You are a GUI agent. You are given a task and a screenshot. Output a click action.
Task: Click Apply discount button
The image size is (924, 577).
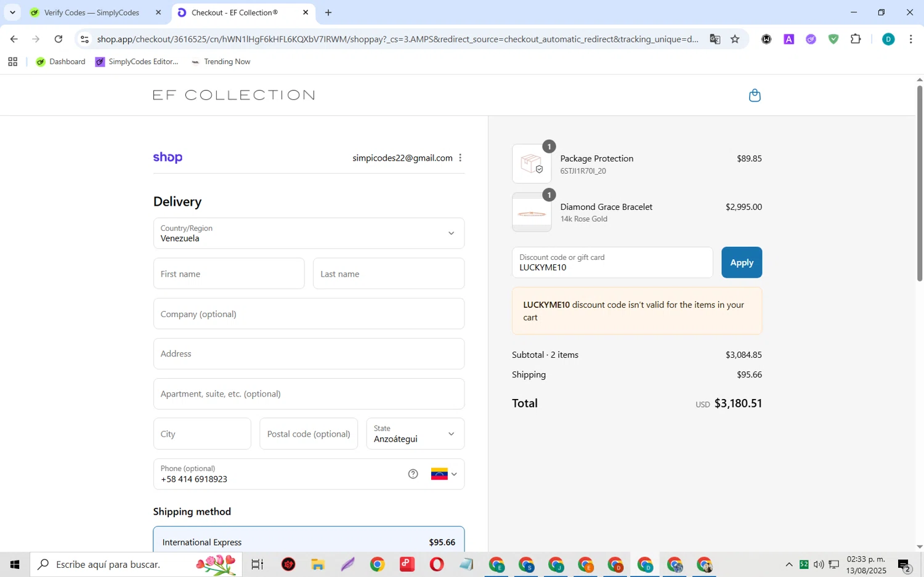(x=742, y=262)
